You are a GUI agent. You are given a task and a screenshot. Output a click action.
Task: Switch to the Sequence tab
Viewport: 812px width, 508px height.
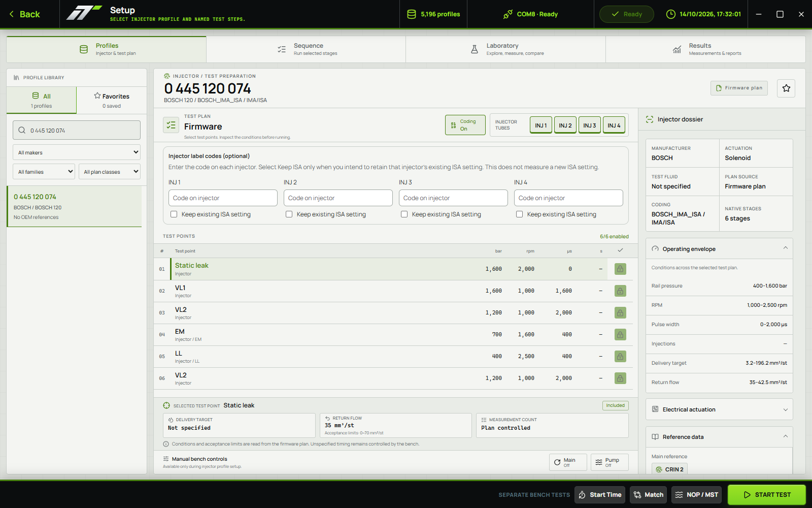306,49
